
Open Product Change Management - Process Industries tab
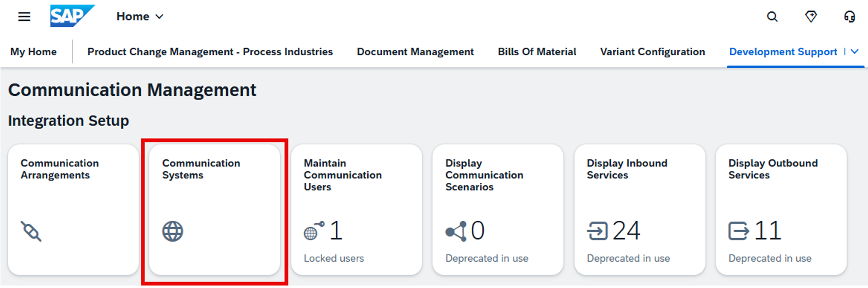[x=210, y=52]
